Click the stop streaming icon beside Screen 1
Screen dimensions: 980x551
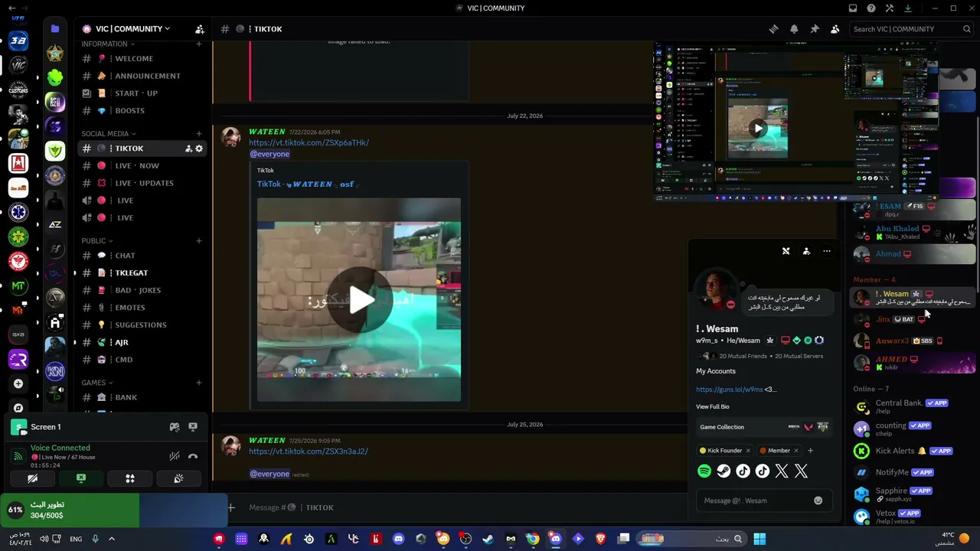[193, 427]
